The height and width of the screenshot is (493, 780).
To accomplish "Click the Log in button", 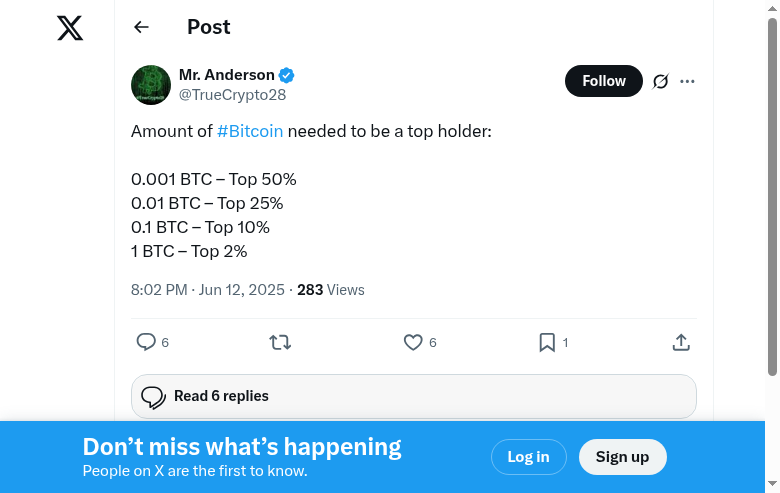I will coord(528,457).
